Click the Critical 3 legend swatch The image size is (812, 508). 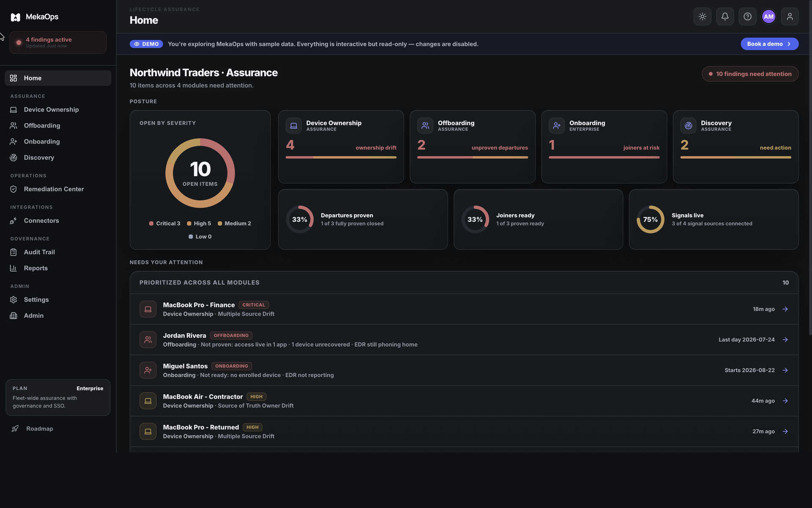tap(151, 224)
